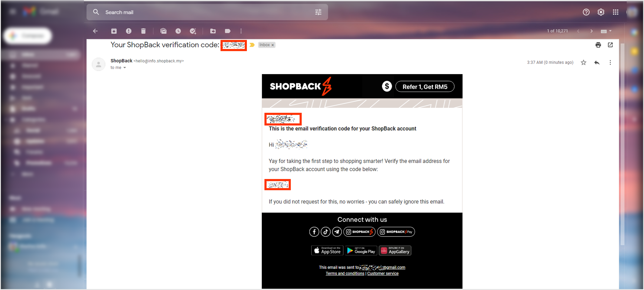Viewport: 644px width, 290px height.
Task: Open the Labels icon in the toolbar
Action: 228,31
